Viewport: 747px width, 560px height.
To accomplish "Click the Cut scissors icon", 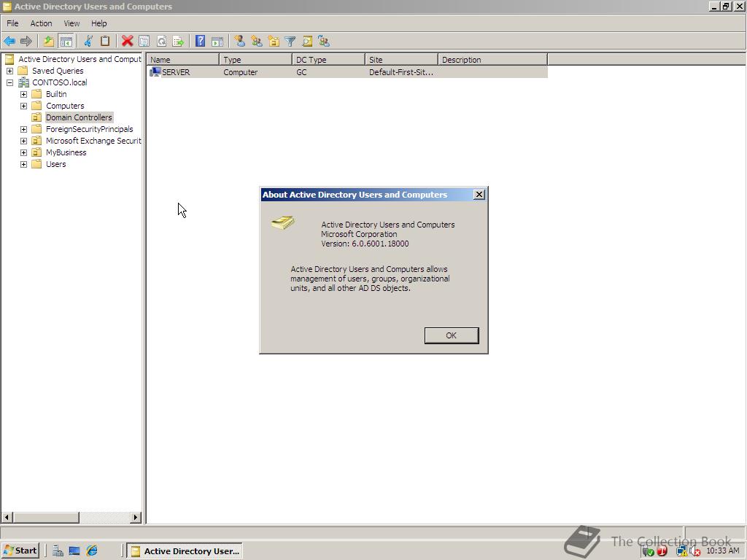I will (88, 42).
